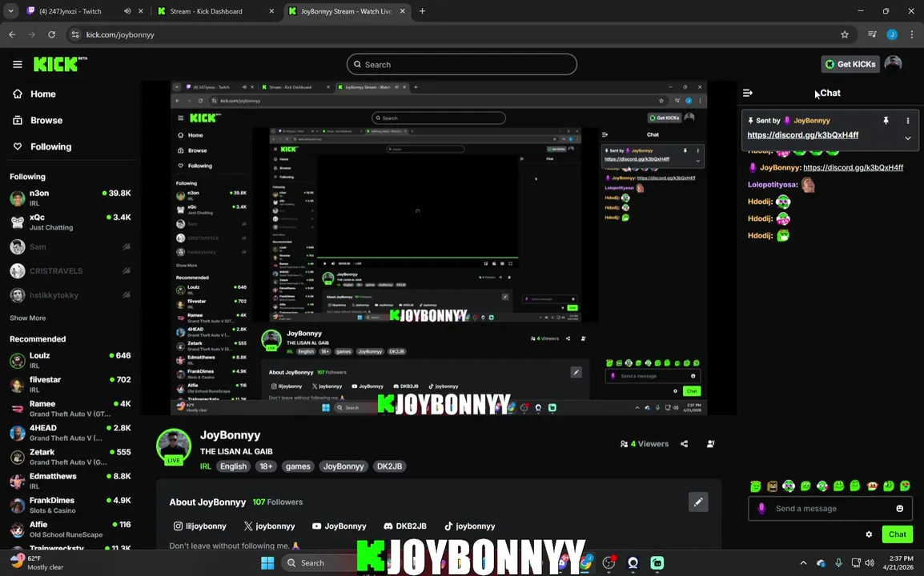
Task: Share the stream via share icon
Action: 684,443
